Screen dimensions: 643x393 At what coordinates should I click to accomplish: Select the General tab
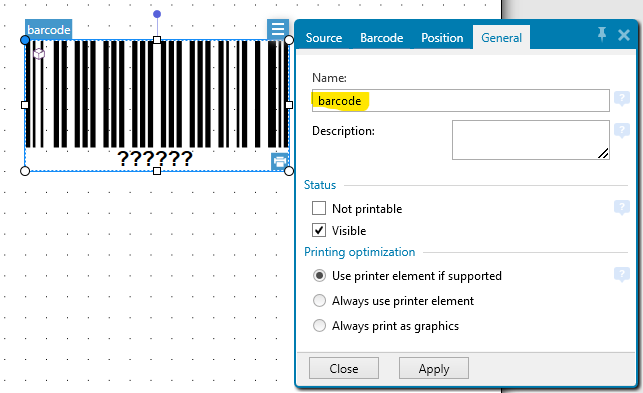coord(501,38)
